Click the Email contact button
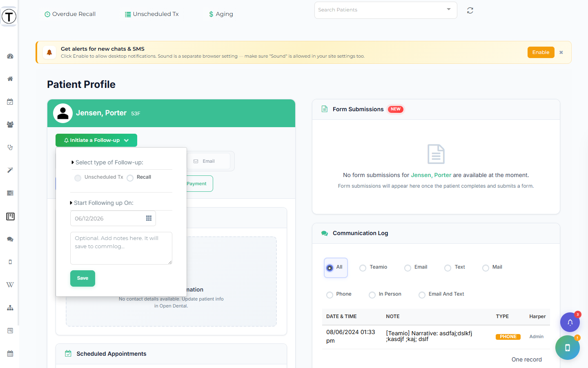This screenshot has width=588, height=368. coord(209,161)
